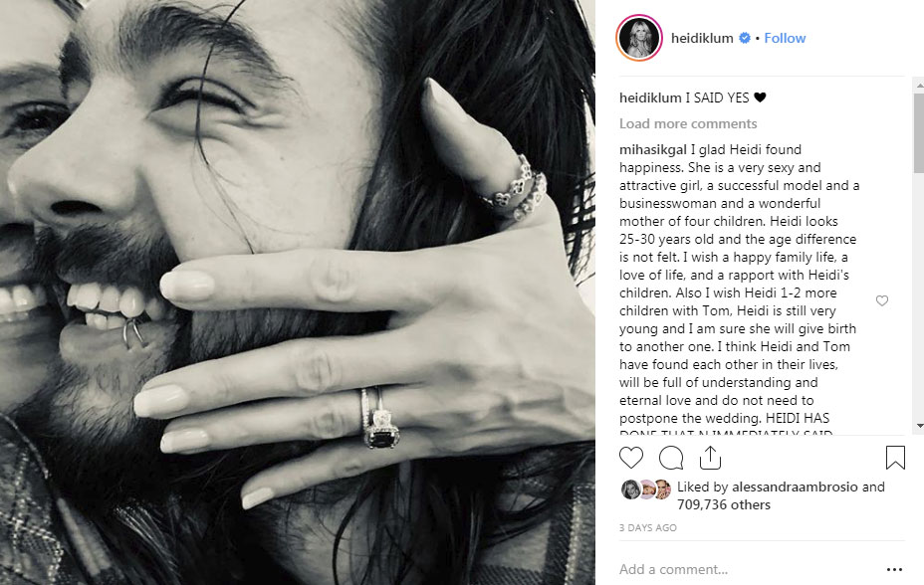Open the 3 DAYS AGO timestamp
The height and width of the screenshot is (585, 924).
tap(648, 527)
